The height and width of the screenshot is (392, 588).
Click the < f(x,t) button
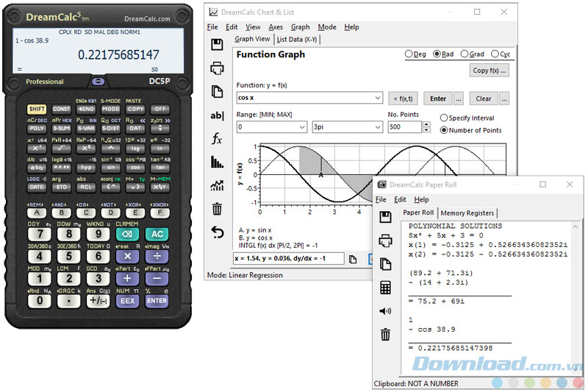(403, 99)
